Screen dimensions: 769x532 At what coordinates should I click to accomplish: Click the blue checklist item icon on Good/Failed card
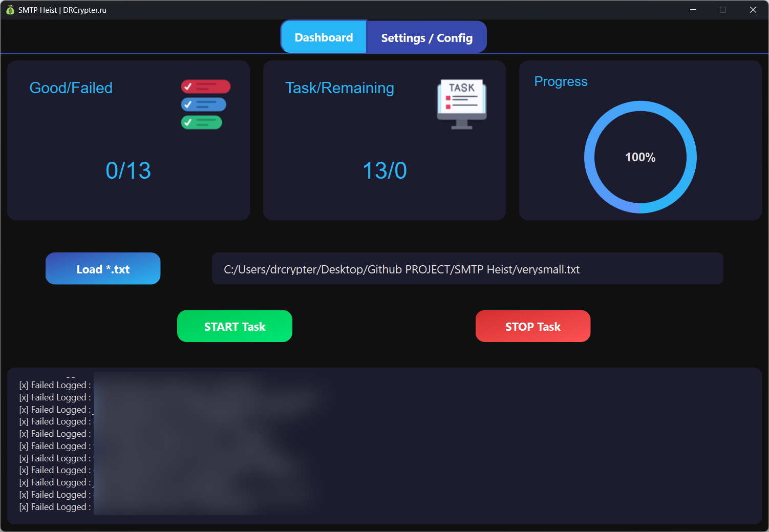click(x=203, y=104)
